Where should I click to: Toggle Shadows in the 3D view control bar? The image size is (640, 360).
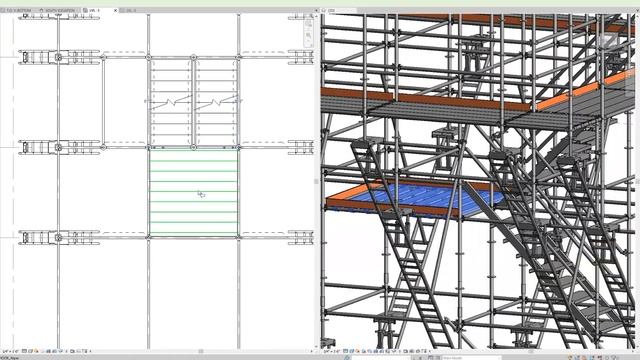[363, 351]
